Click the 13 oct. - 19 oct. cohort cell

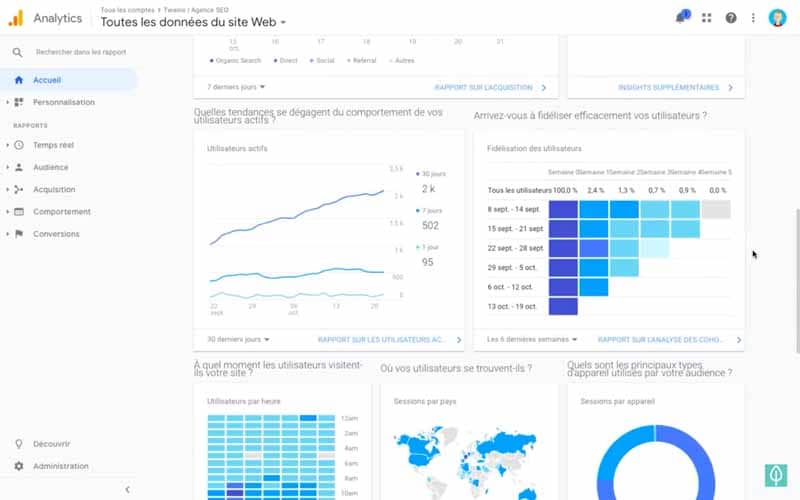point(563,307)
